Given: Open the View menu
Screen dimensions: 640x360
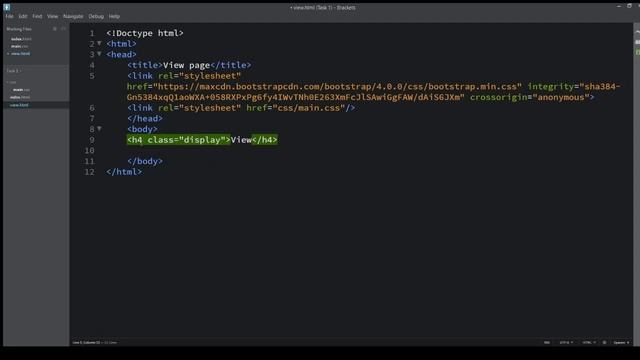Looking at the screenshot, I should (52, 16).
